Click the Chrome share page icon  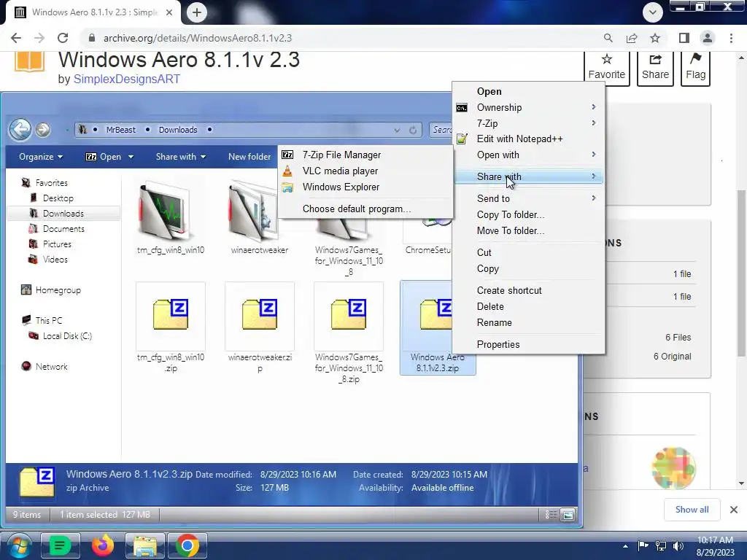632,38
